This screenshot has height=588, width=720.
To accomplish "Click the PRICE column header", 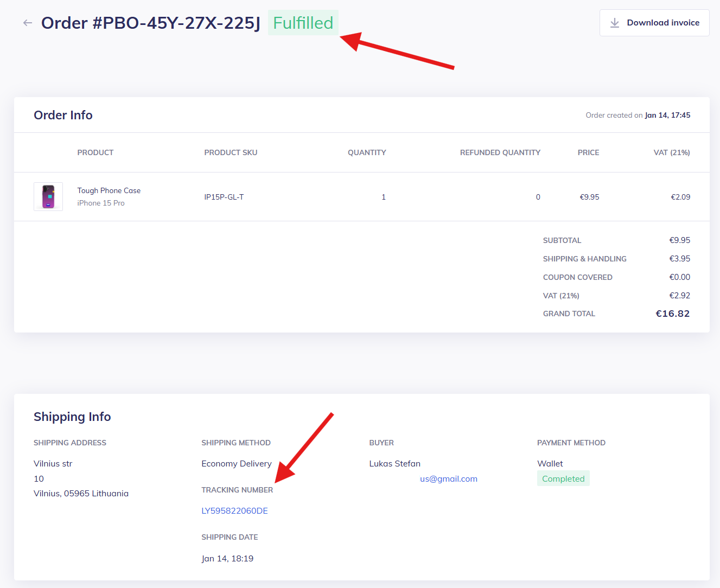I will pyautogui.click(x=588, y=152).
